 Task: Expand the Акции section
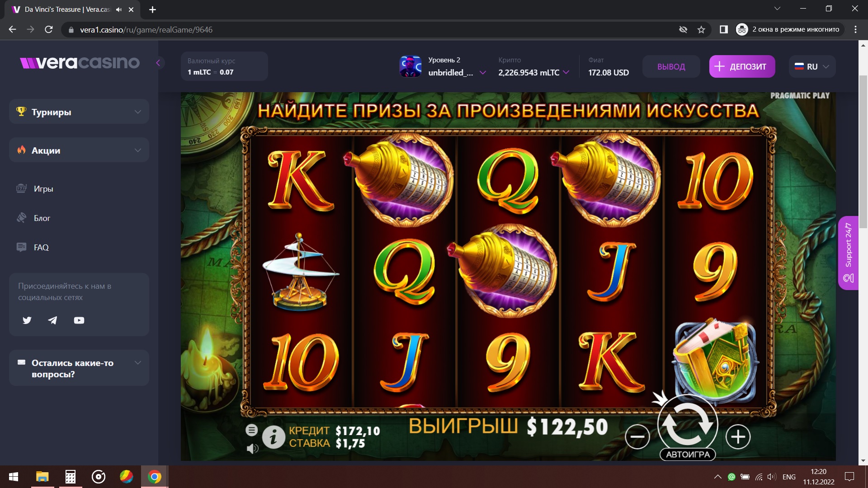click(79, 150)
